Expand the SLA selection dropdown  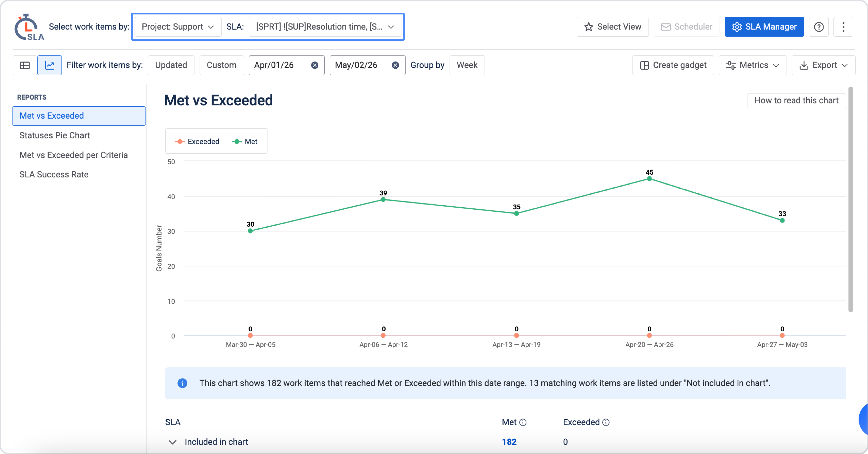(325, 27)
